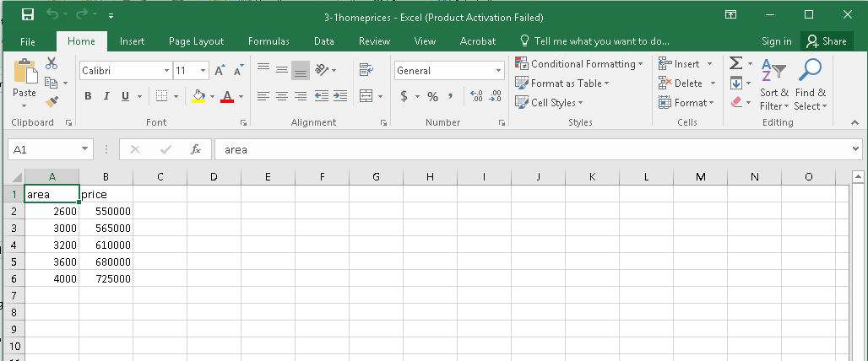Open the Format cells menu
Image resolution: width=868 pixels, height=361 pixels.
click(x=686, y=102)
